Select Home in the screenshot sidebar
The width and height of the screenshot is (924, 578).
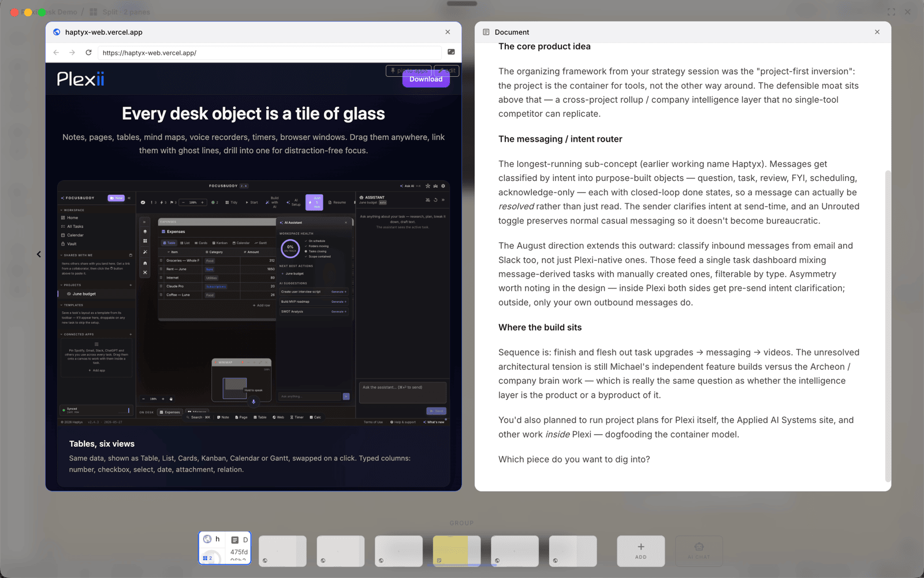coord(72,218)
